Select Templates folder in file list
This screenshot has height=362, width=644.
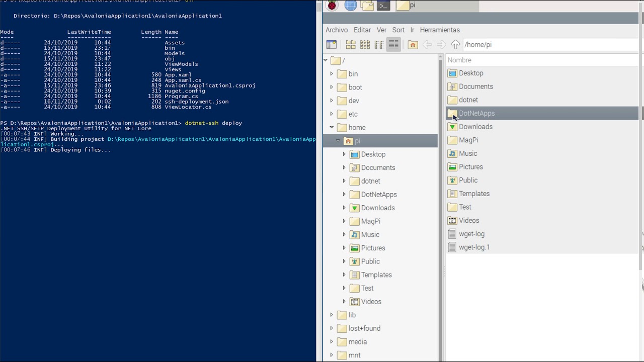pos(542,194)
